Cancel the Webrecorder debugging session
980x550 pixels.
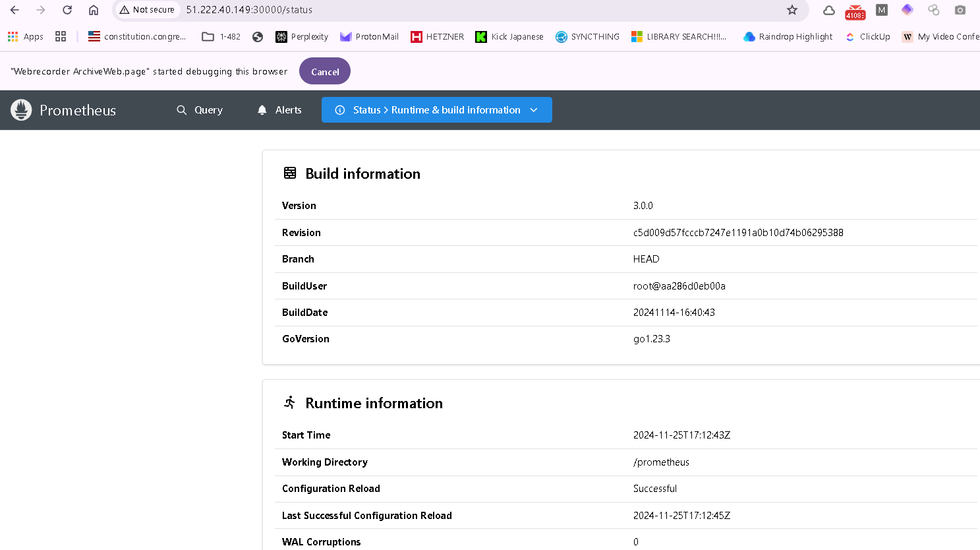pyautogui.click(x=325, y=71)
